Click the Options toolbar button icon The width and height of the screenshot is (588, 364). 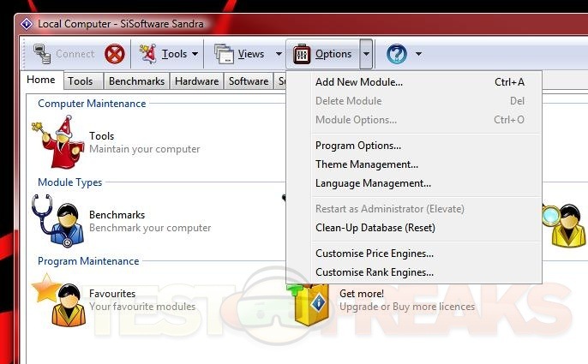pyautogui.click(x=302, y=54)
